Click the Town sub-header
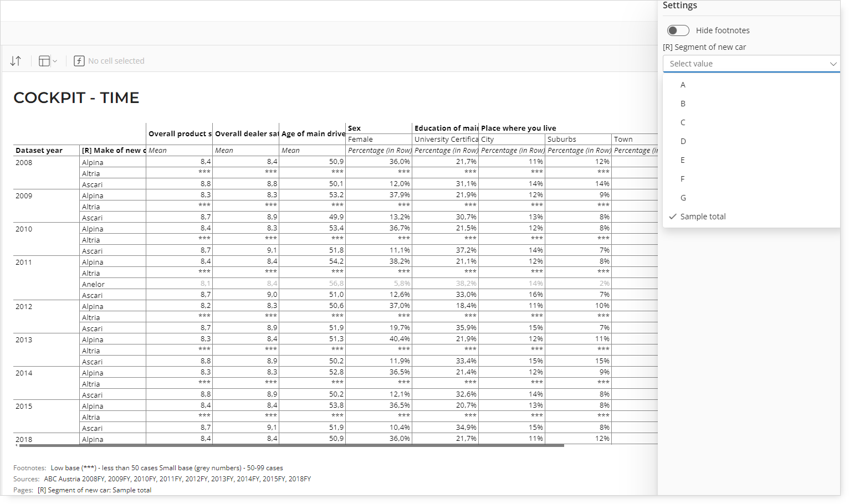The height and width of the screenshot is (504, 849). click(635, 140)
